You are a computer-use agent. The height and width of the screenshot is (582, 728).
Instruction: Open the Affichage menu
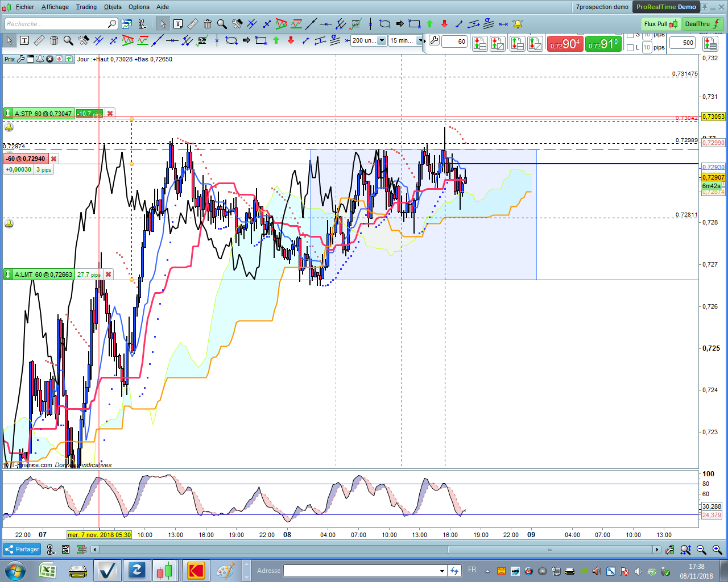[x=55, y=7]
